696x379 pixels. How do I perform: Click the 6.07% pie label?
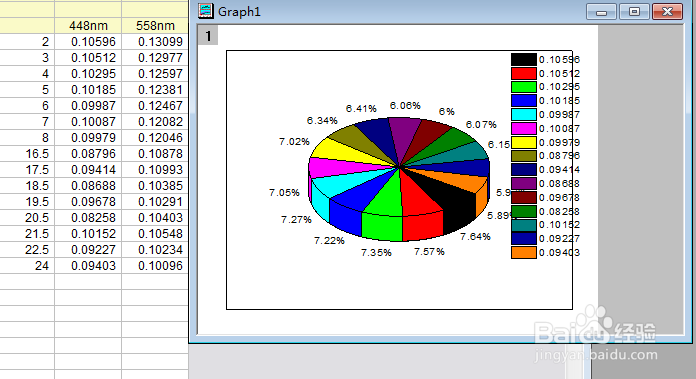click(481, 125)
